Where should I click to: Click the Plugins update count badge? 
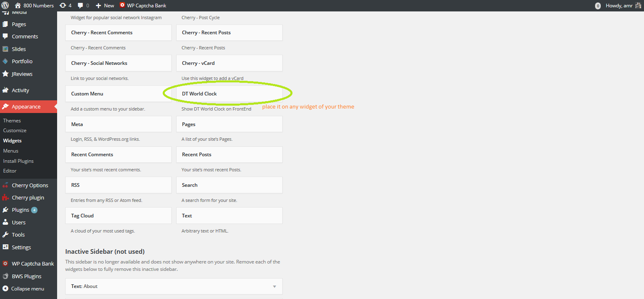[34, 210]
